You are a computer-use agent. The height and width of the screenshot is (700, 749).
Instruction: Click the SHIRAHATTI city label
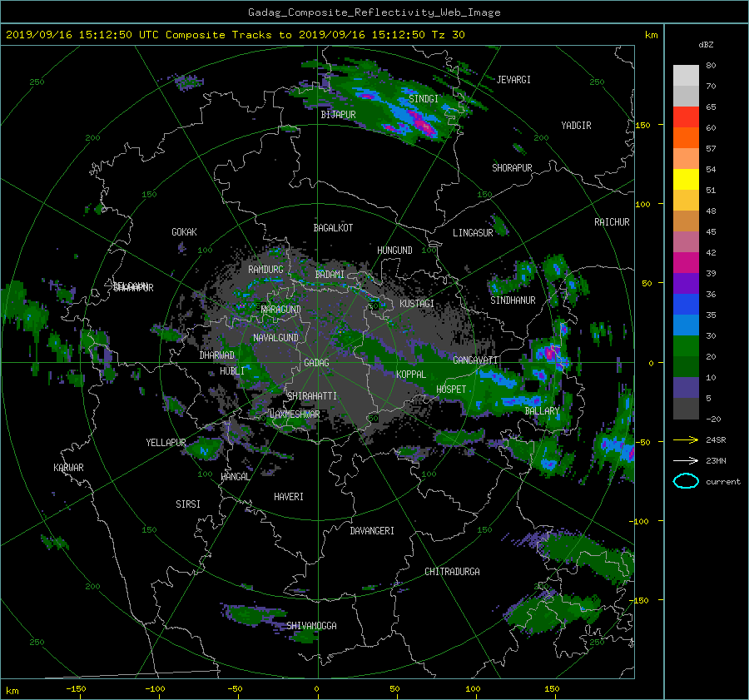point(312,396)
